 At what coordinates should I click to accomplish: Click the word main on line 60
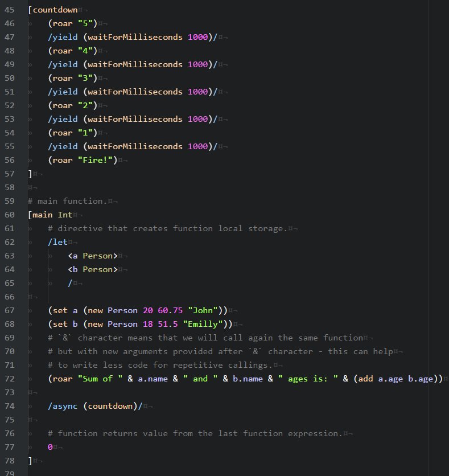[x=43, y=215]
